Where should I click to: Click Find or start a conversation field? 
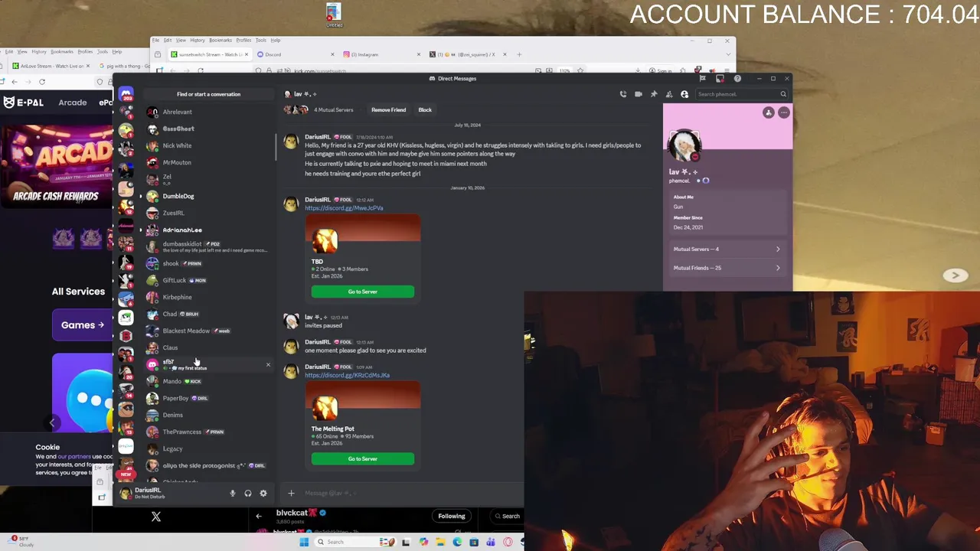208,94
